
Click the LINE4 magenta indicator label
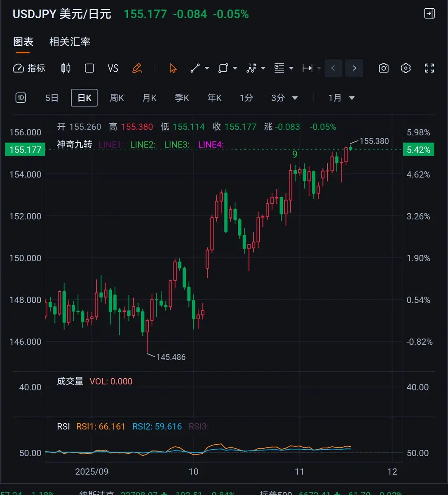(211, 144)
